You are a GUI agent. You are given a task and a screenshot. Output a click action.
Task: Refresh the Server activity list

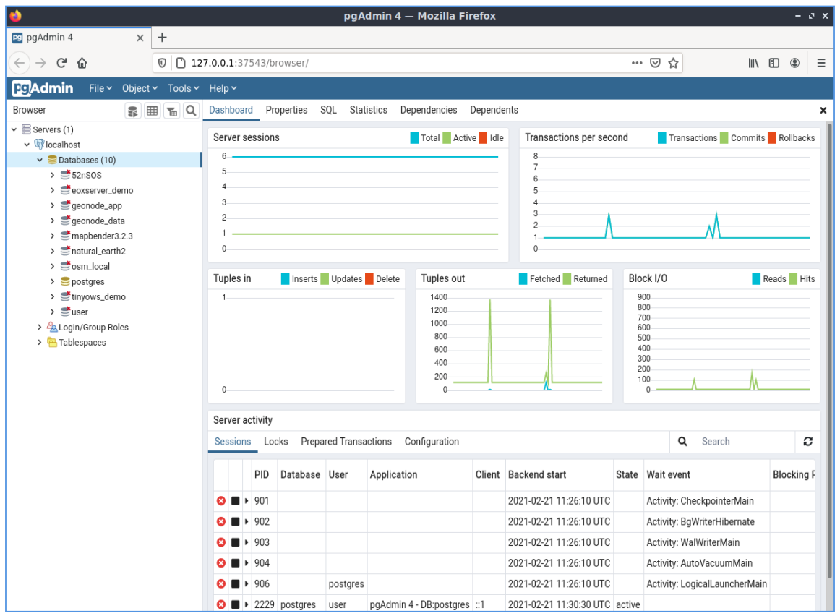[x=808, y=441]
